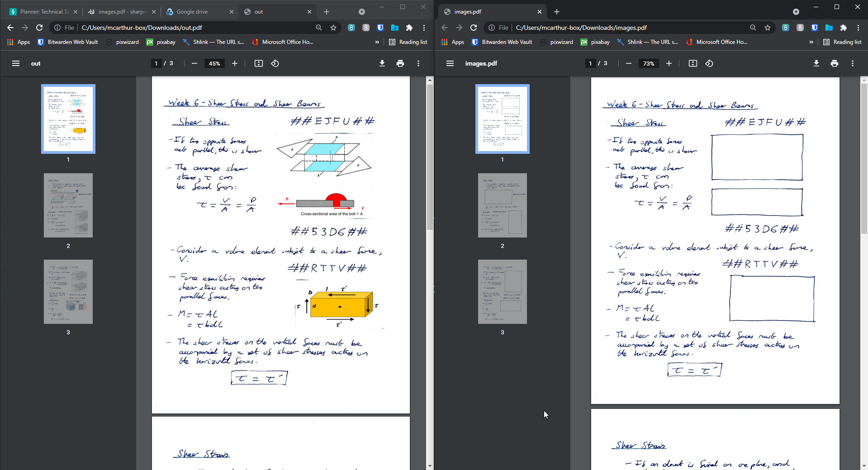
Task: Open the Shlink URL shortener bookmark
Action: tap(213, 42)
